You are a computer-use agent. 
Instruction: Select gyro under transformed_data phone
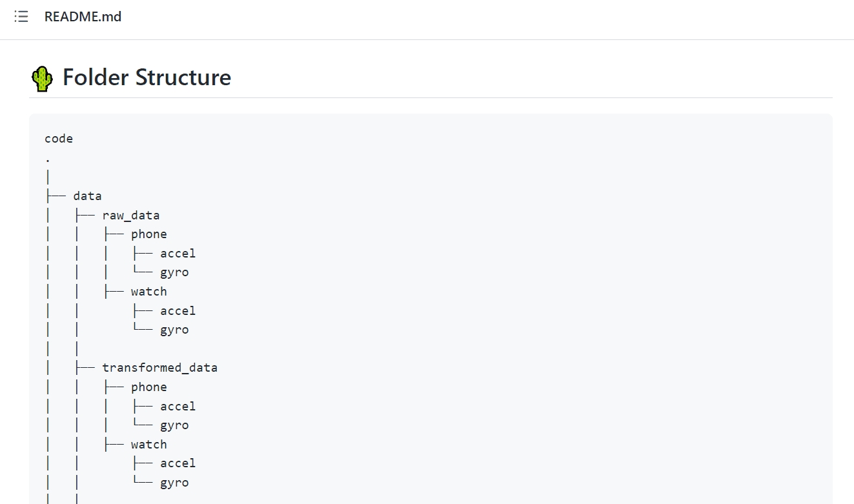(174, 425)
